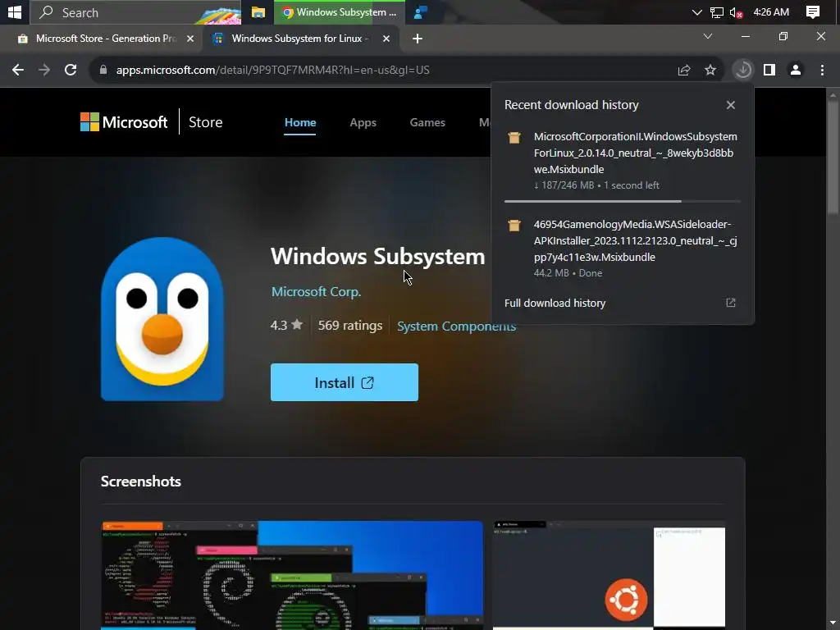Open the tab search dropdown arrow

708,36
